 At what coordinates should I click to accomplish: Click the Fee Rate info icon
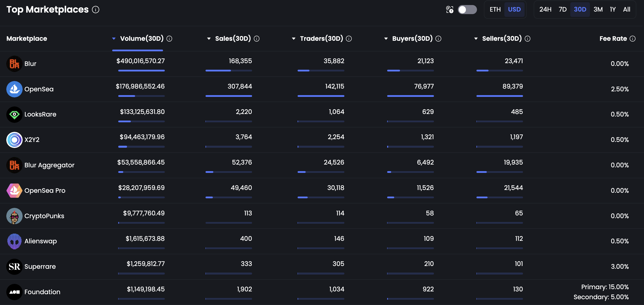click(x=632, y=39)
